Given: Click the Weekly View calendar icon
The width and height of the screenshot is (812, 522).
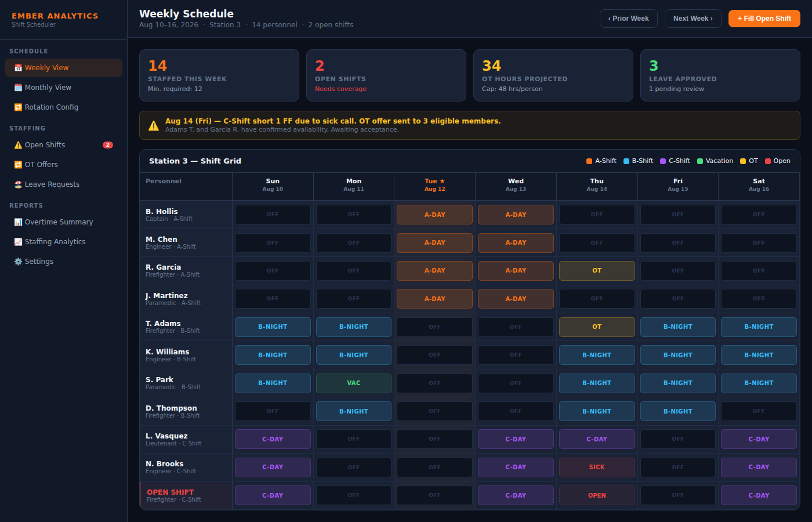Looking at the screenshot, I should tap(18, 68).
